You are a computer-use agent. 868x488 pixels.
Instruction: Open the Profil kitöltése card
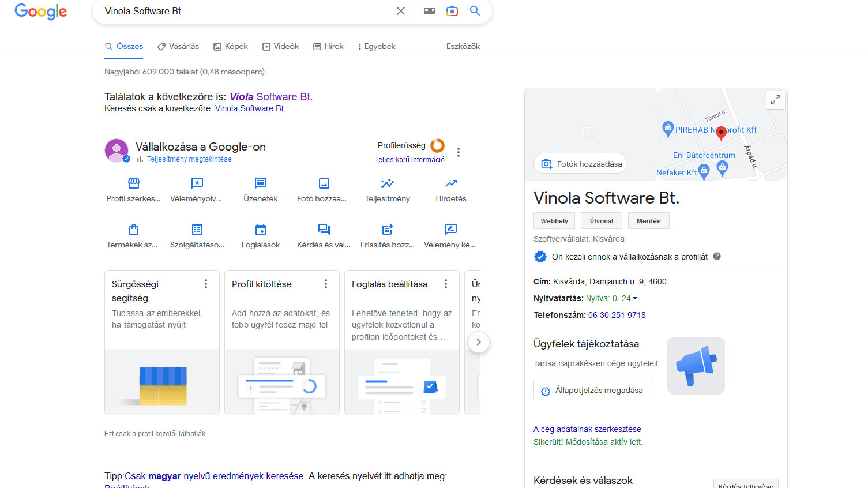pyautogui.click(x=282, y=343)
